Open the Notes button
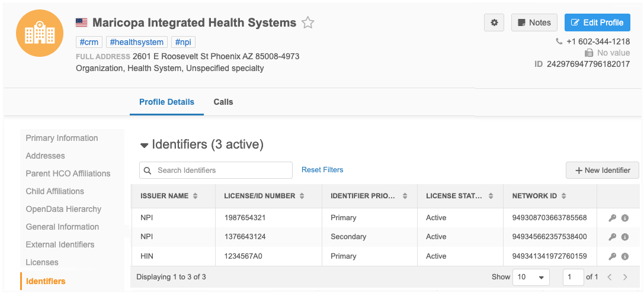The width and height of the screenshot is (644, 293). click(x=534, y=22)
